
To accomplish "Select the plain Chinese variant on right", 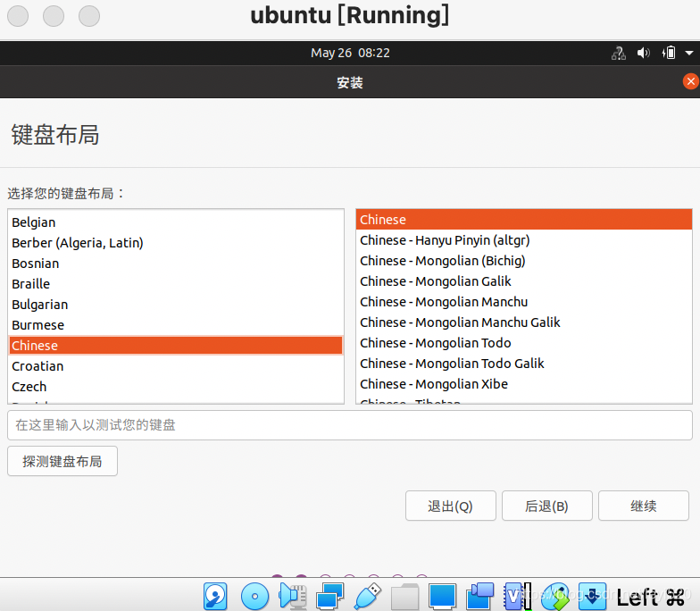I will tap(524, 220).
